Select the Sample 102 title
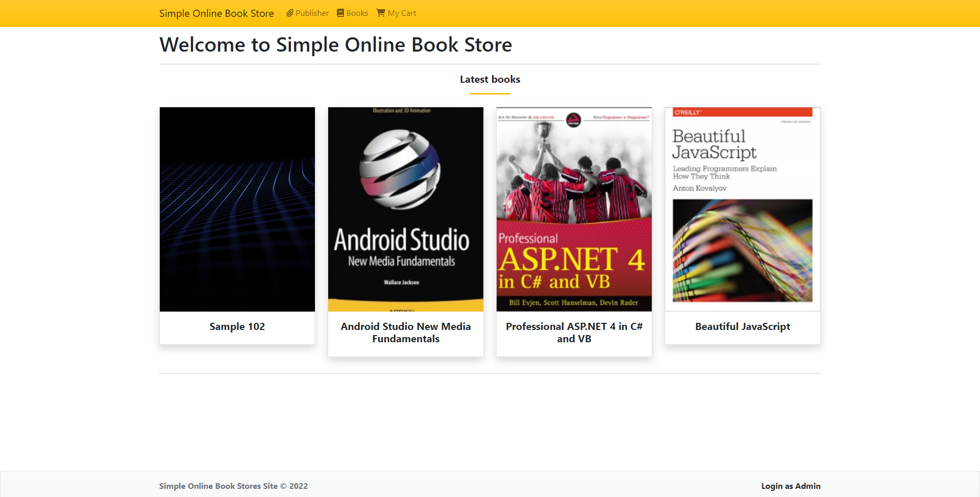 237,326
